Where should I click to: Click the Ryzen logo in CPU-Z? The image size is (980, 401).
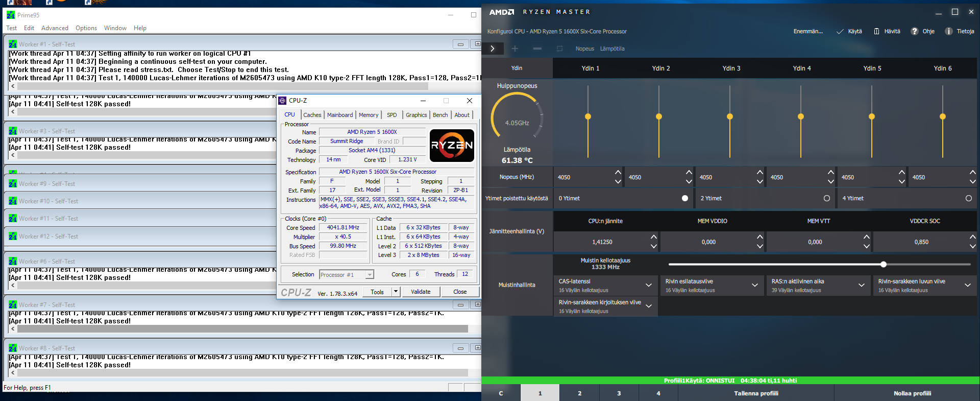pyautogui.click(x=452, y=146)
